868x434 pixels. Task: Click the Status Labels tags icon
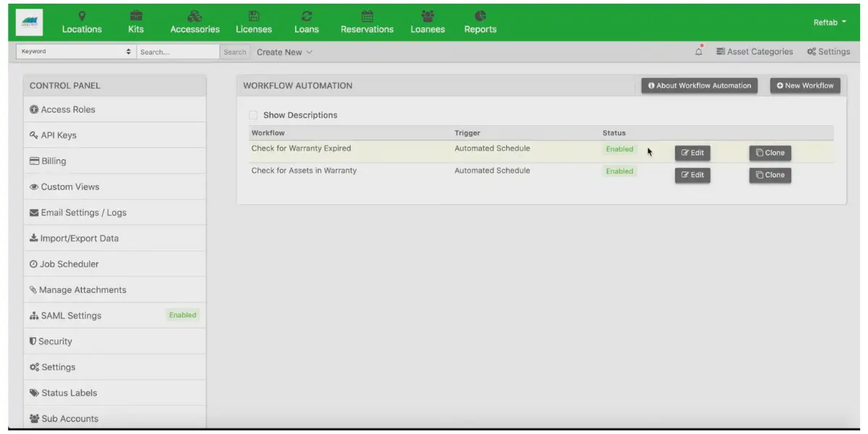pos(35,393)
